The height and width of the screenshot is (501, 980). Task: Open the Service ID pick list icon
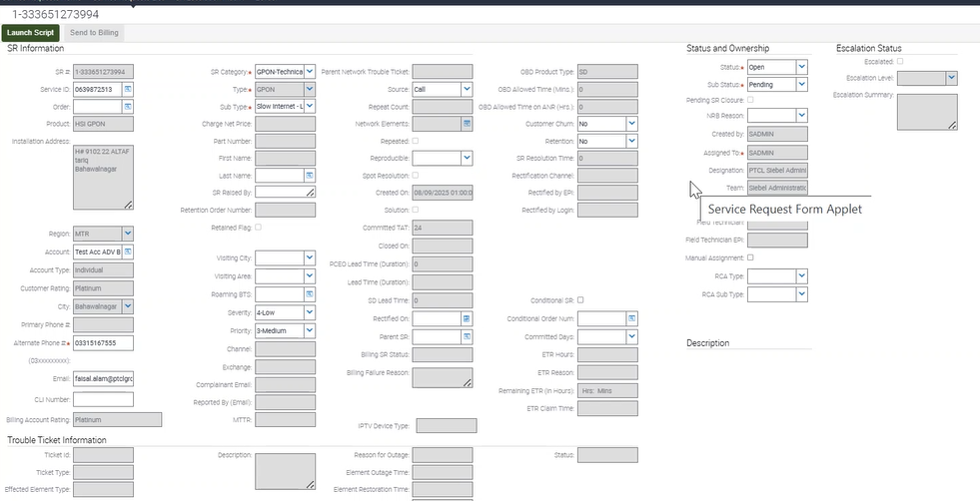pyautogui.click(x=128, y=90)
